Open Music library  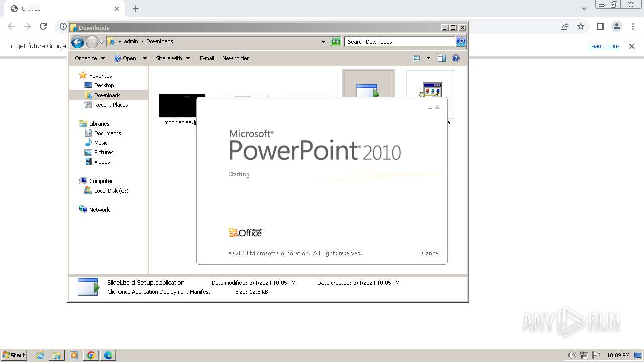point(101,143)
